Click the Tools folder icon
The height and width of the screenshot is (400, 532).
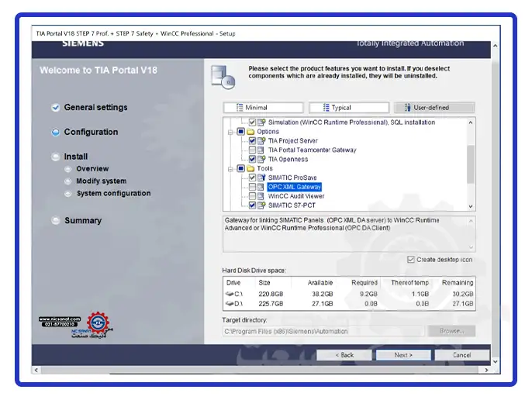coord(250,168)
